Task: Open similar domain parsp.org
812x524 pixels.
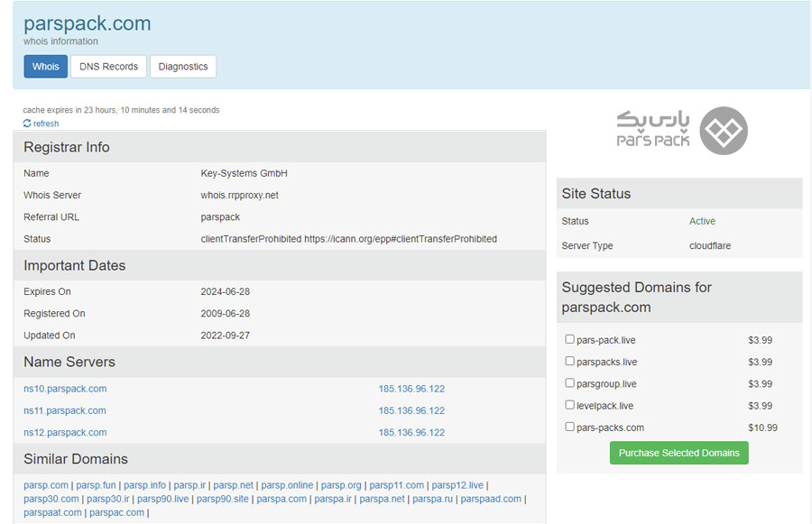Action: [341, 485]
